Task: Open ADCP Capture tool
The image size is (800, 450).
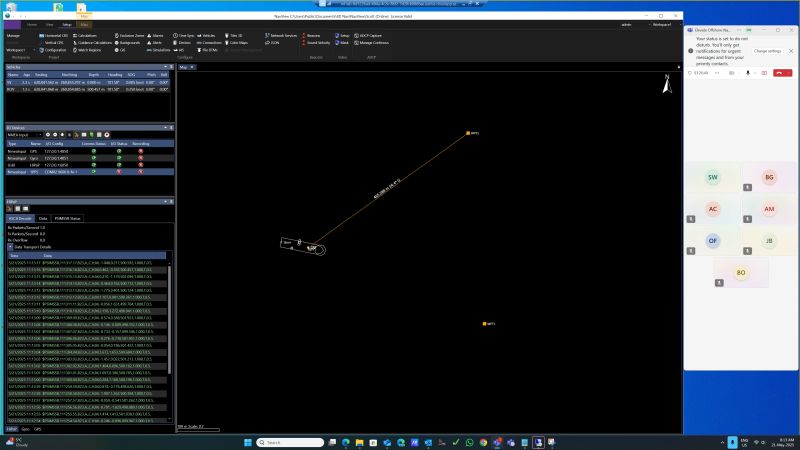Action: 367,35
